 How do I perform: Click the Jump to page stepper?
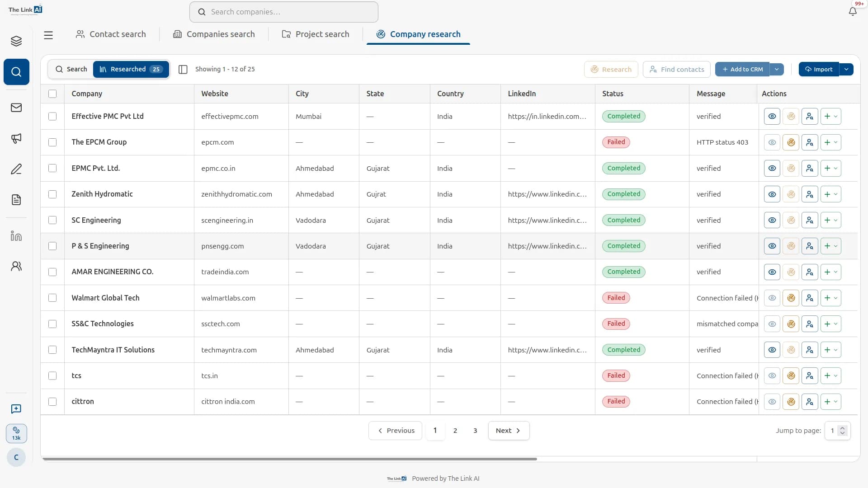(842, 431)
